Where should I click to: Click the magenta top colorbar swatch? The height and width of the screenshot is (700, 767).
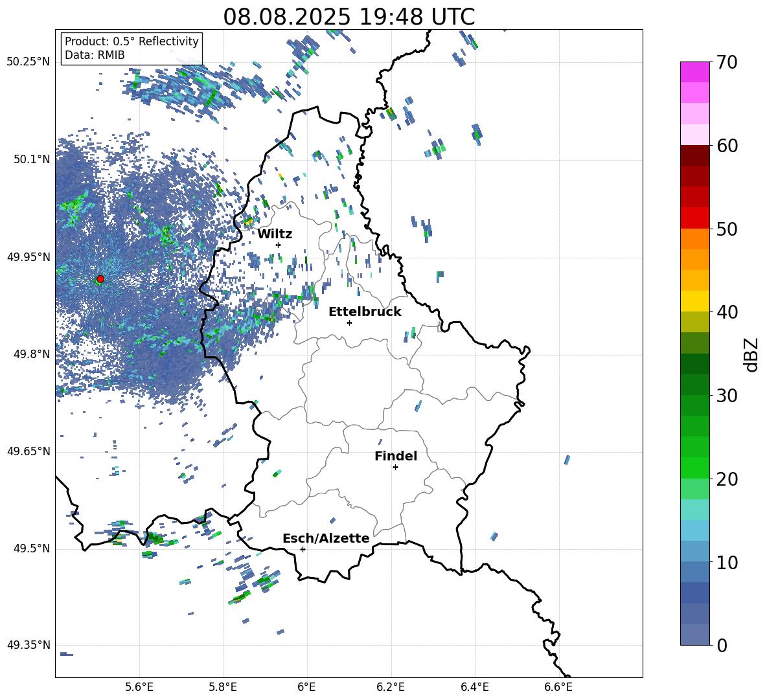pos(695,73)
